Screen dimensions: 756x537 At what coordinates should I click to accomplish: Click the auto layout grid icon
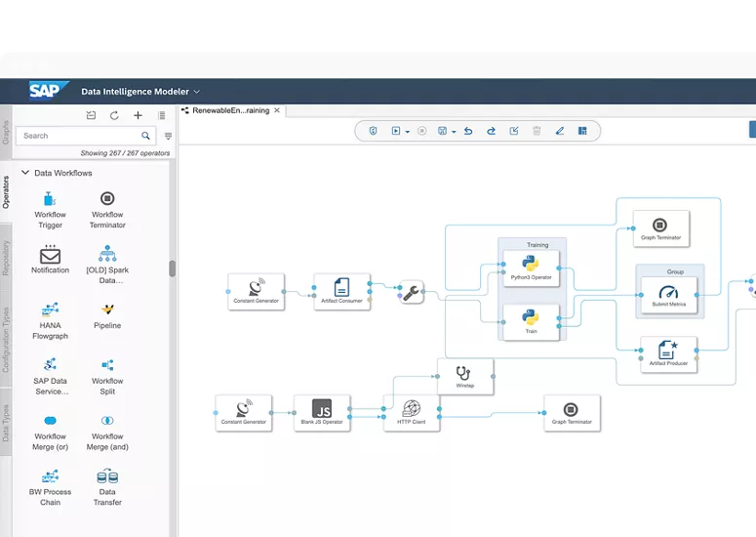582,131
